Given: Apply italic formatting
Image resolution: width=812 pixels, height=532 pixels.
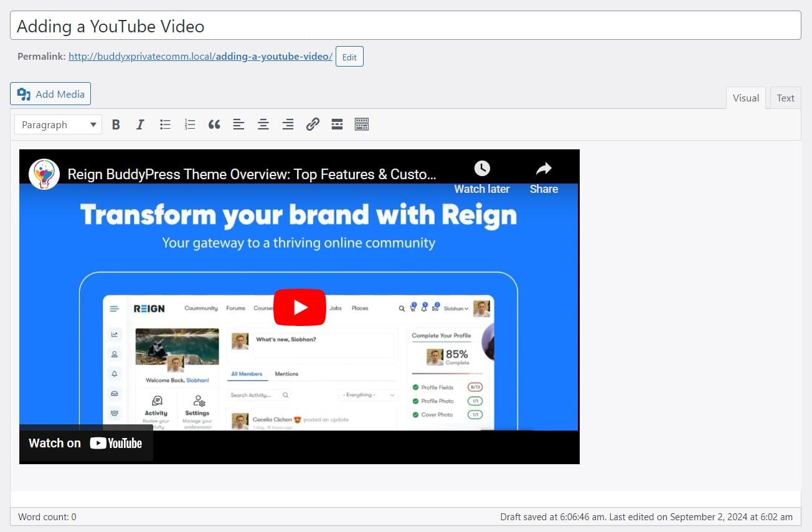Looking at the screenshot, I should pyautogui.click(x=140, y=124).
